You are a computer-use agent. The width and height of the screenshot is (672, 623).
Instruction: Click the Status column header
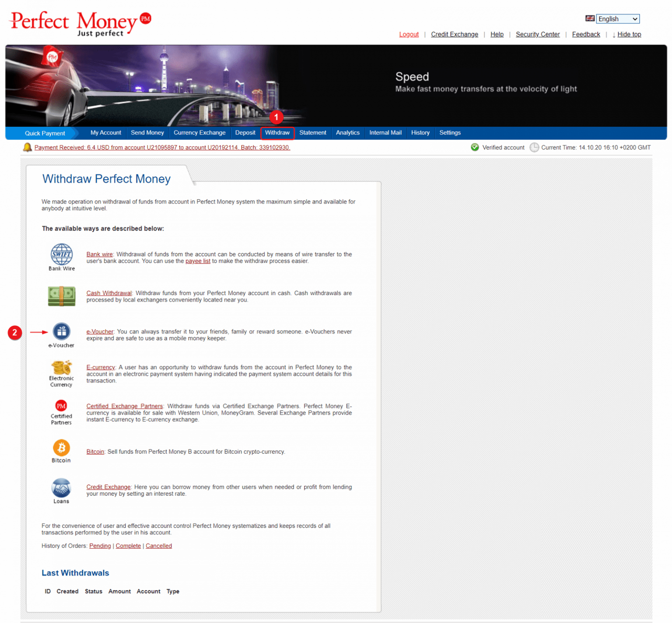tap(94, 592)
